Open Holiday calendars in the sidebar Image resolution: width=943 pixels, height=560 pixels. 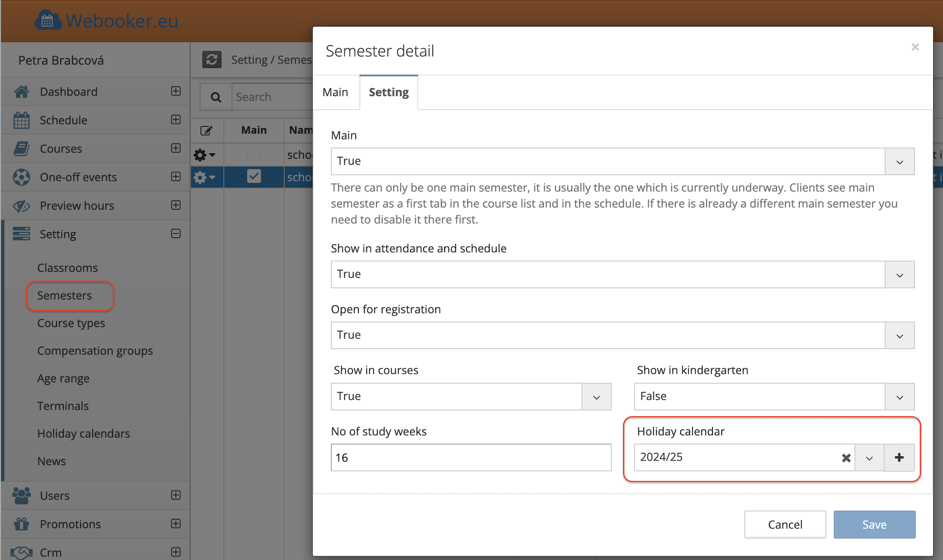(x=83, y=434)
